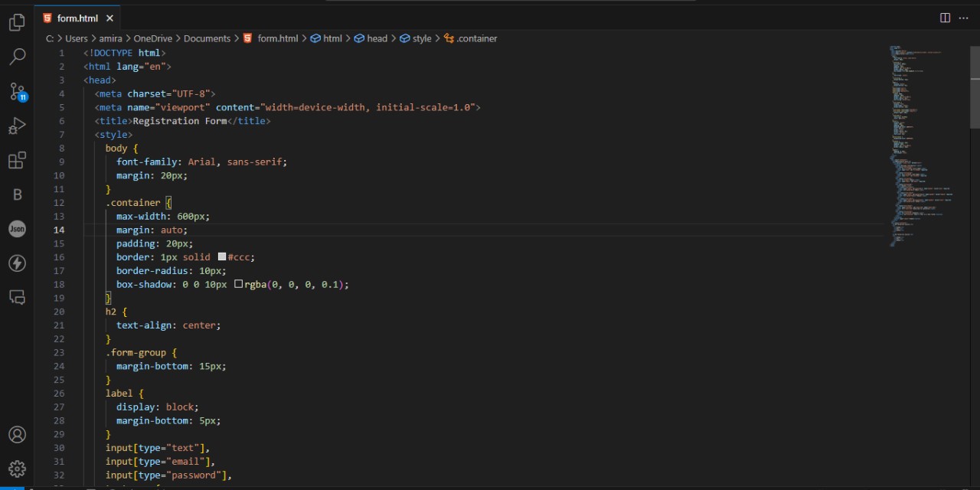
Task: Click 'input[type="email"],' selector line
Action: pos(161,462)
